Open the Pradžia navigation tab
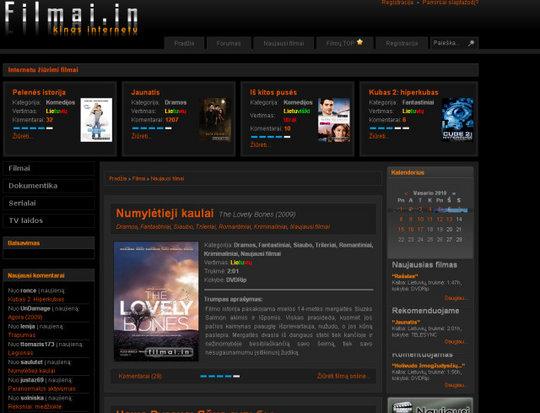 coord(184,43)
